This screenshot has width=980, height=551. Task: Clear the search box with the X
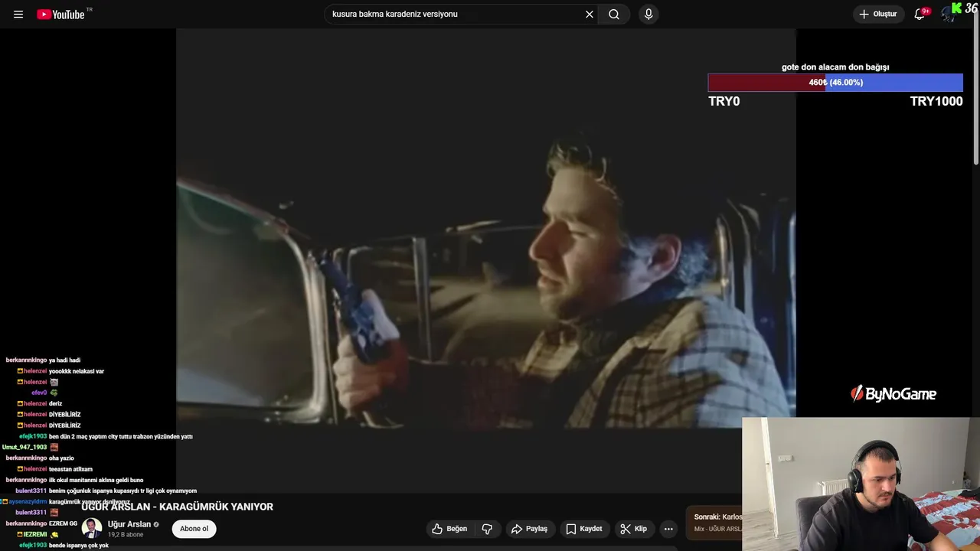tap(590, 15)
